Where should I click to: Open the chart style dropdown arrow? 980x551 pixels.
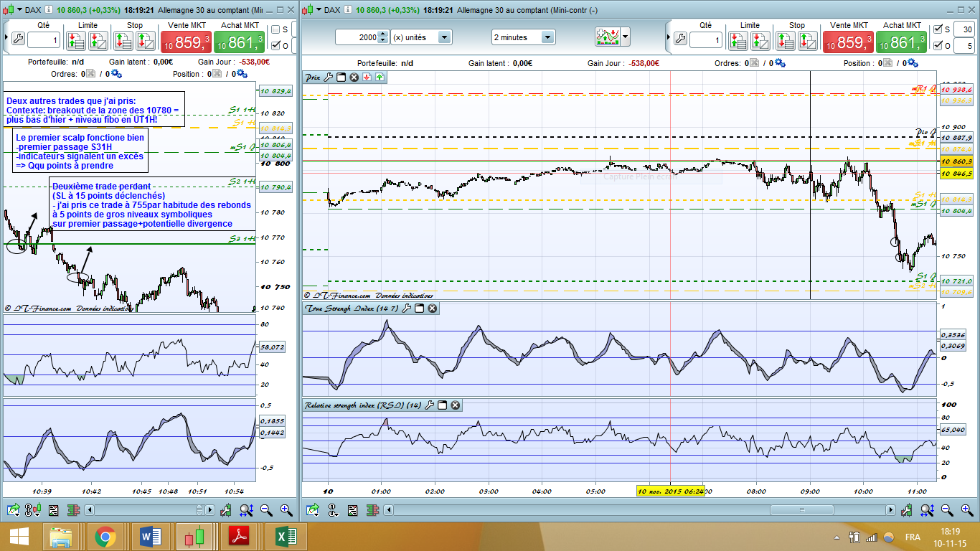pyautogui.click(x=626, y=37)
